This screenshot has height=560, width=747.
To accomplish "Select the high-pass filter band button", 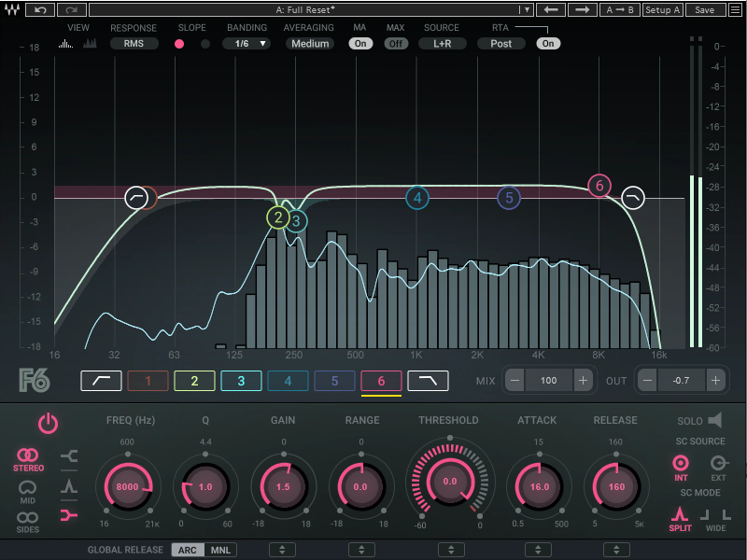I will (x=101, y=381).
